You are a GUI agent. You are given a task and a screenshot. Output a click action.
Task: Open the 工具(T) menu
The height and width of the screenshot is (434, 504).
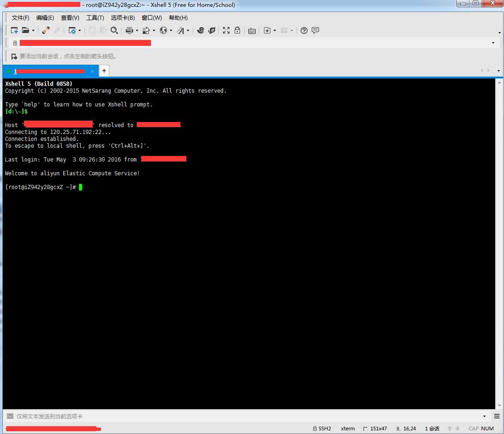[95, 18]
